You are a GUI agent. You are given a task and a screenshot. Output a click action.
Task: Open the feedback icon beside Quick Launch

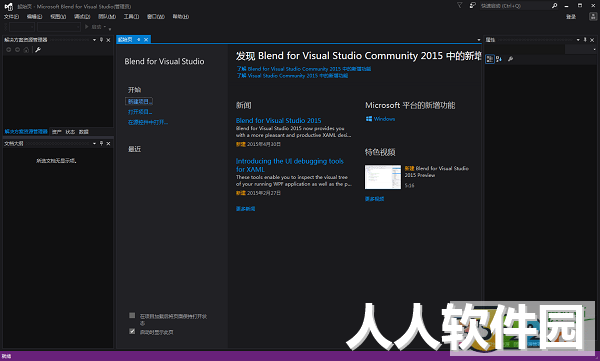(x=473, y=5)
